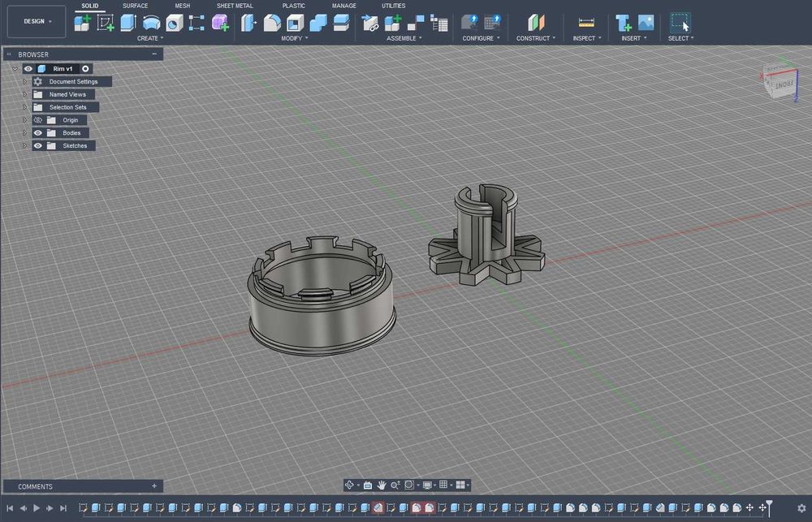Click the Configure Design icon
812x522 pixels.
(x=469, y=23)
